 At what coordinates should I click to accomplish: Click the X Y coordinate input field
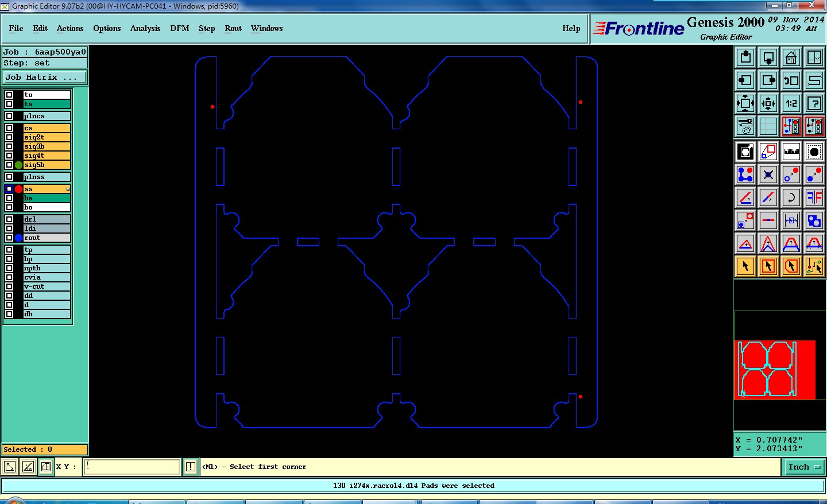tap(132, 467)
